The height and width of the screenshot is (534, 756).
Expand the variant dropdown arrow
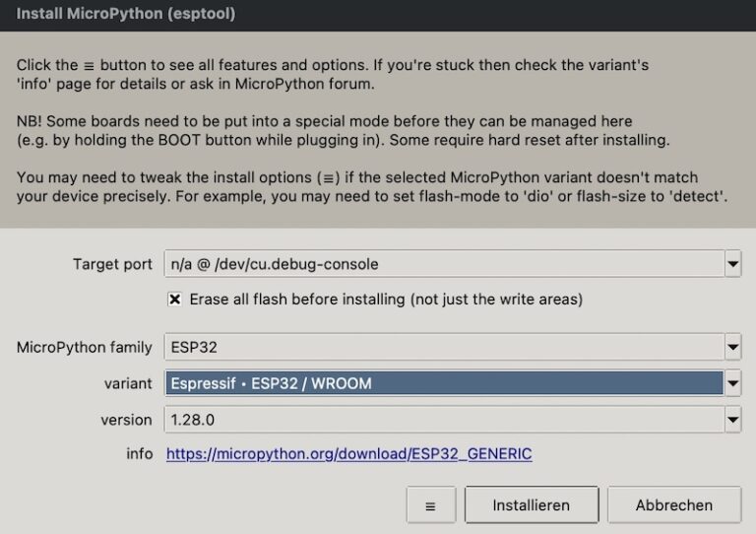click(732, 383)
